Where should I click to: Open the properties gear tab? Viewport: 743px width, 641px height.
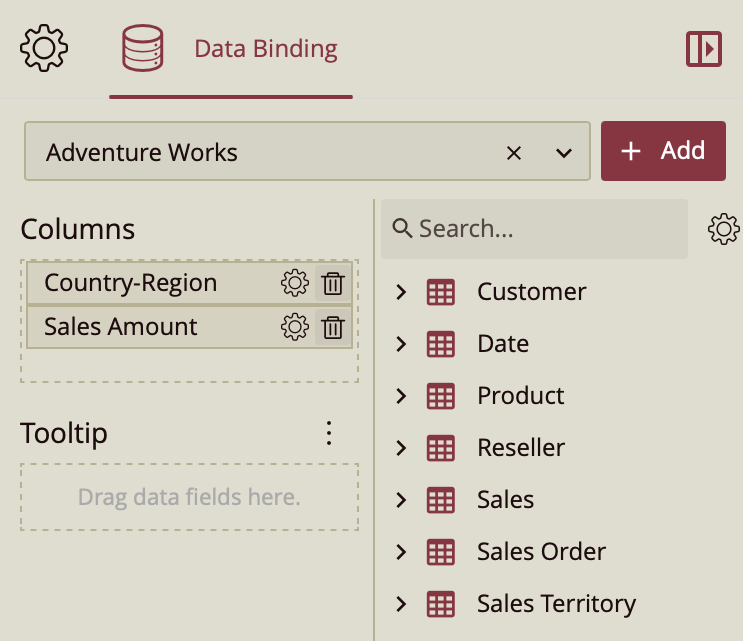44,49
